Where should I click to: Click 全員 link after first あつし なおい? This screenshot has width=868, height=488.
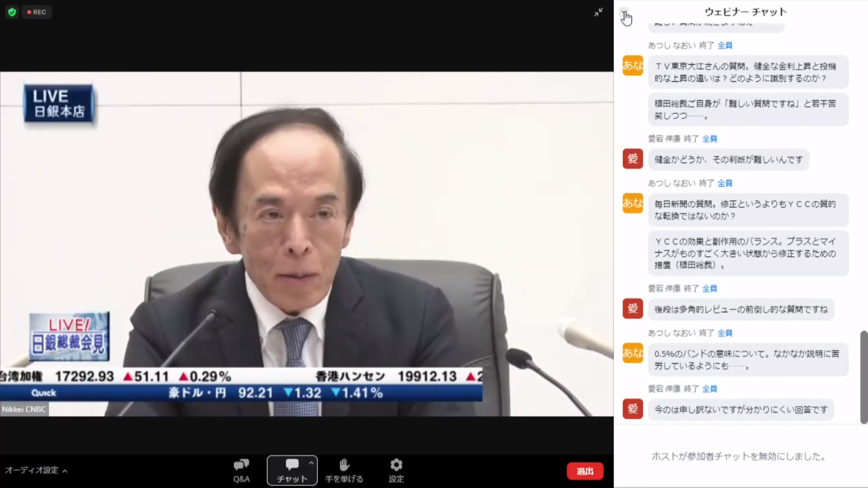725,45
